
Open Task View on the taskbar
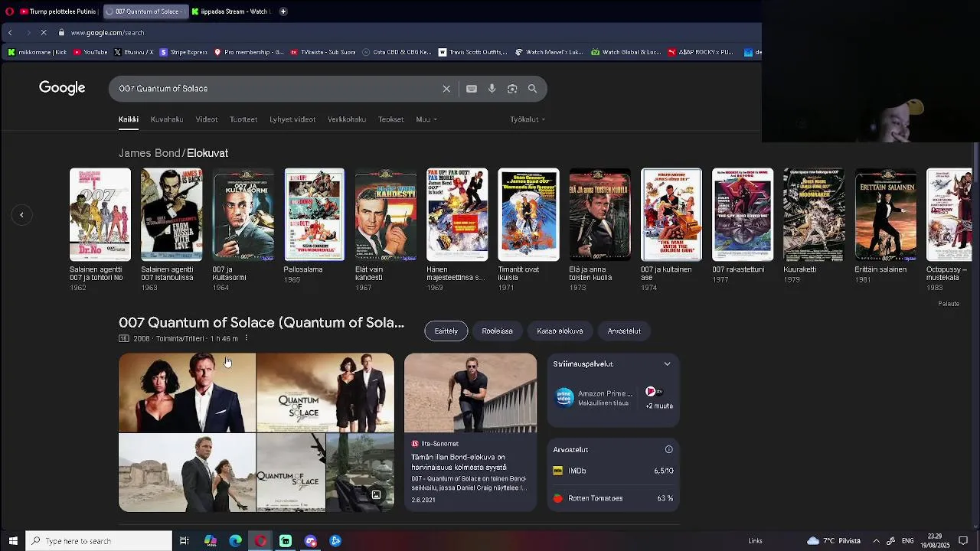185,541
